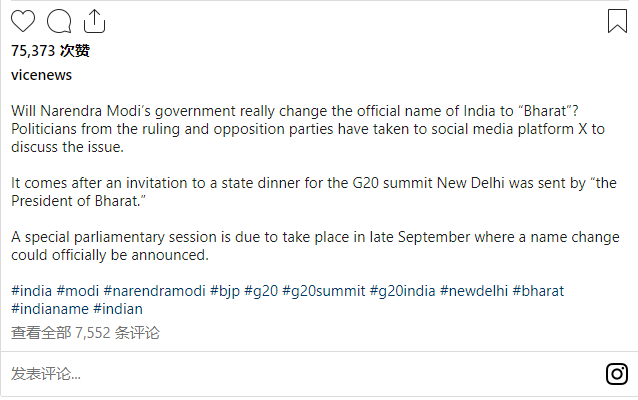Open Instagram via logo icon
This screenshot has height=400, width=638.
click(617, 374)
